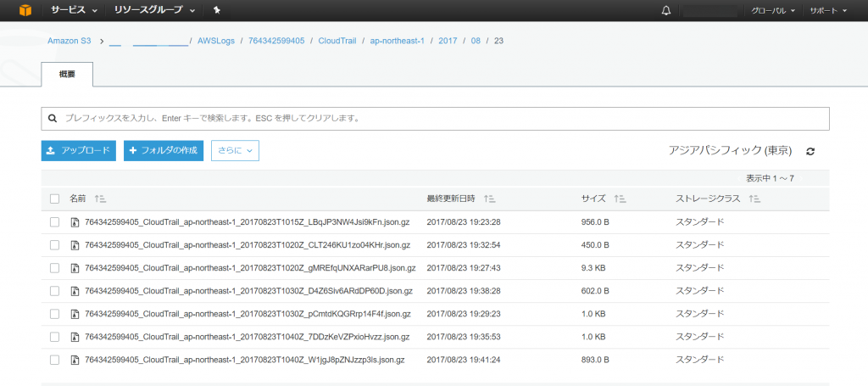Click the ストレージクラス column header
Screen dimensions: 868x386
coord(708,199)
